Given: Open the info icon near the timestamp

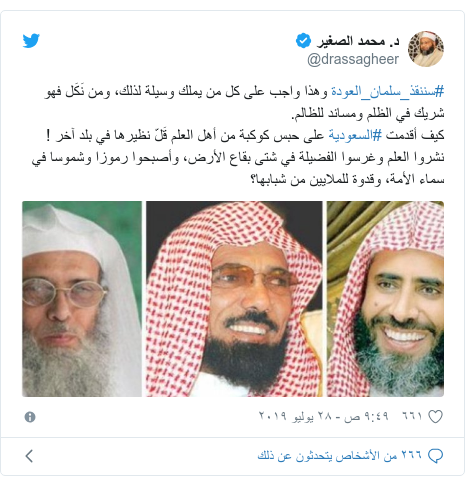Looking at the screenshot, I should coord(30,417).
